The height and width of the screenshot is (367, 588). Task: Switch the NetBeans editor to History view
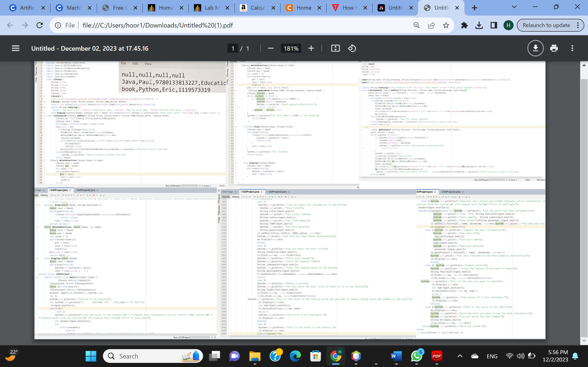[235, 197]
